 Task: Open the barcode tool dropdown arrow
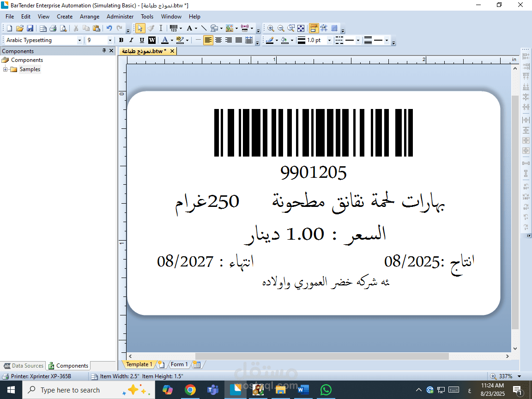coord(181,29)
